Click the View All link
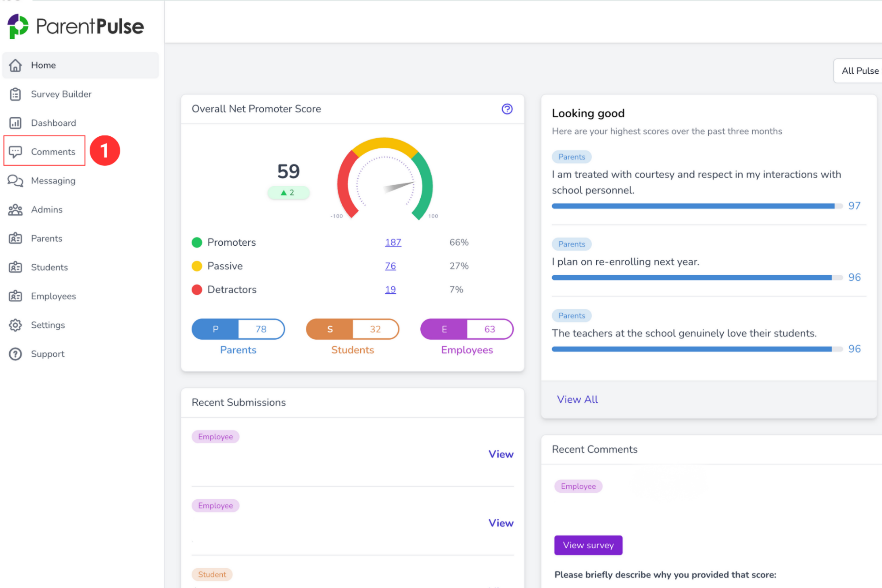This screenshot has height=588, width=882. [577, 399]
